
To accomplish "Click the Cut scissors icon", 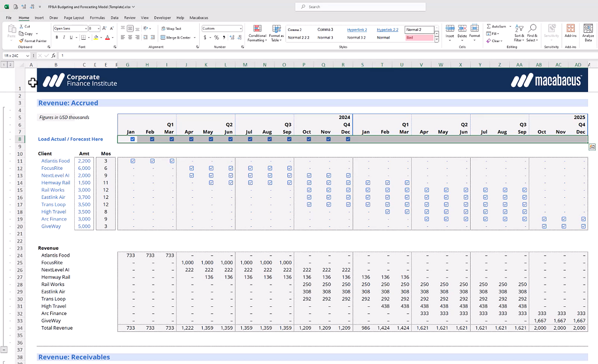I will pos(22,26).
